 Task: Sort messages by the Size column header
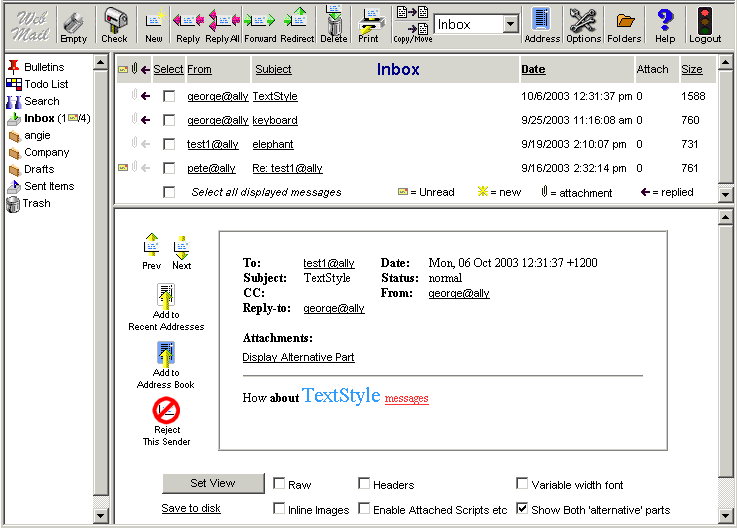point(692,69)
